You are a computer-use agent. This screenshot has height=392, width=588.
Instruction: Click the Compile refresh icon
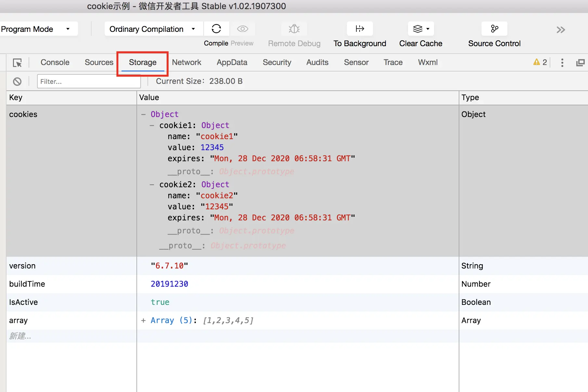[216, 29]
